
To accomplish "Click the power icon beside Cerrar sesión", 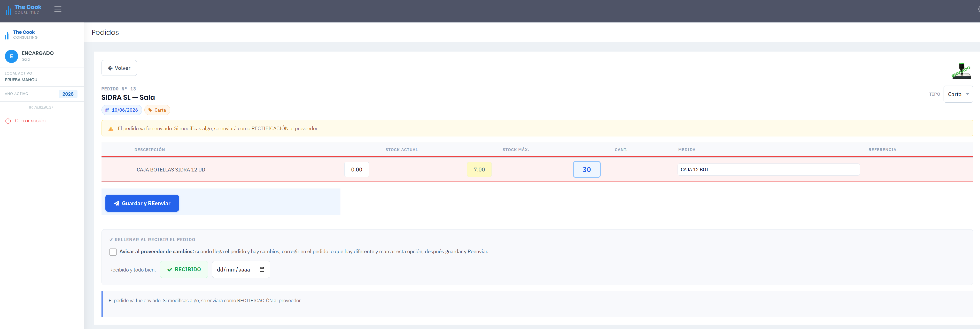I will 8,121.
